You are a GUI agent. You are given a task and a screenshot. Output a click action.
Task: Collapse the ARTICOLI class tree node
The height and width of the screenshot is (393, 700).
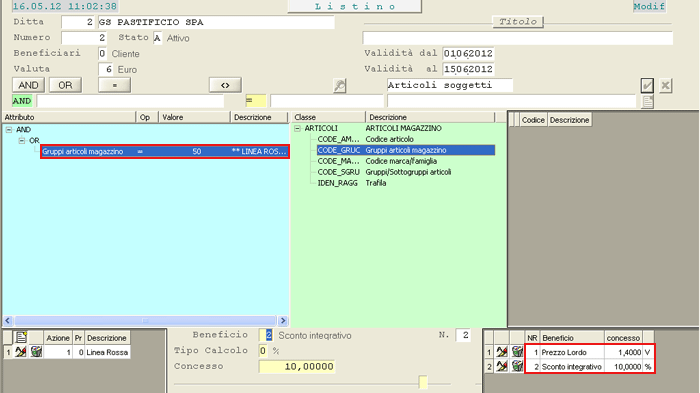click(x=297, y=129)
